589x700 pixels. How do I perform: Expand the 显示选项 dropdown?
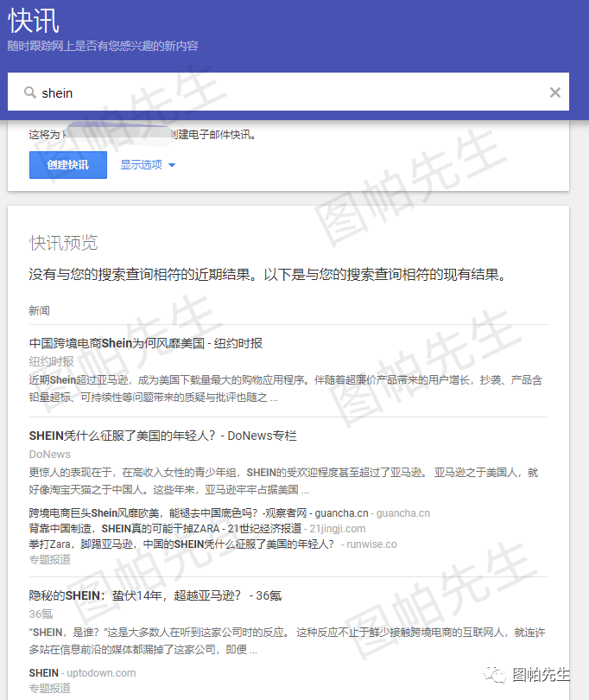click(x=141, y=165)
